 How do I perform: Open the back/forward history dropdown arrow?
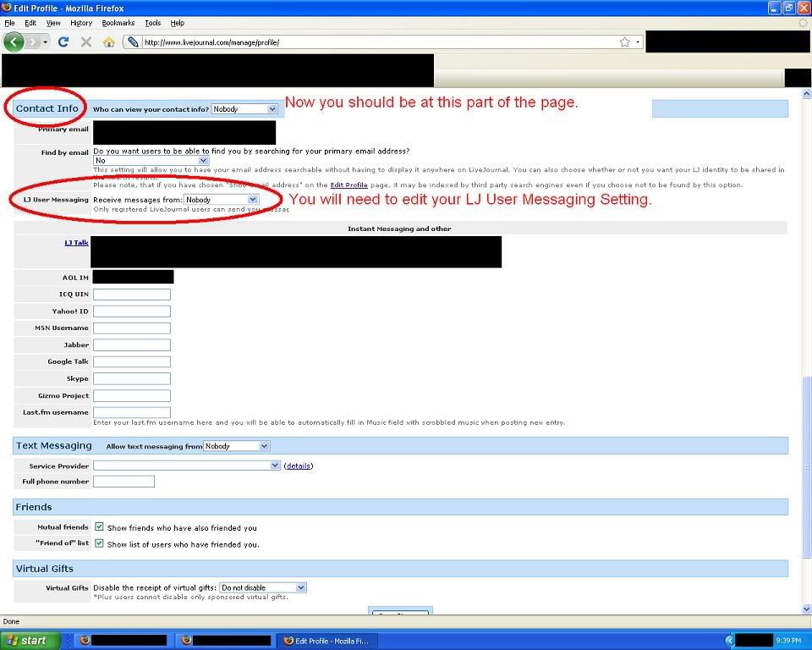pos(46,42)
